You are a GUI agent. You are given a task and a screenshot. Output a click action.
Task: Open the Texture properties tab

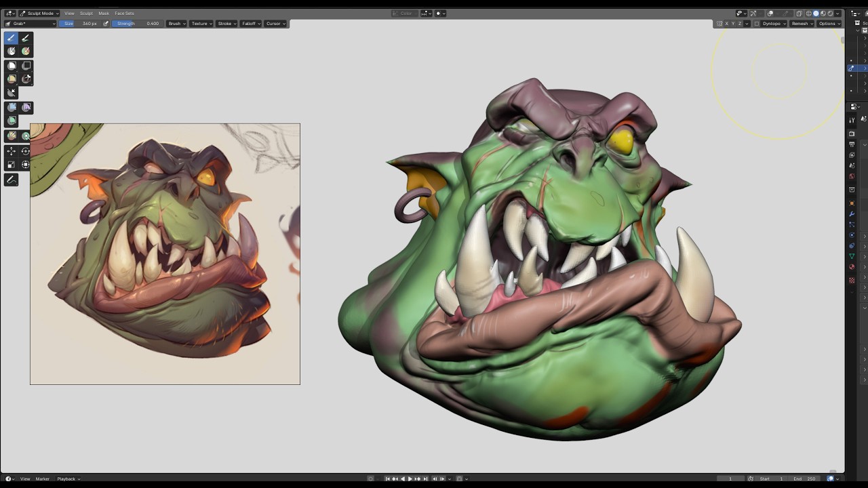852,281
